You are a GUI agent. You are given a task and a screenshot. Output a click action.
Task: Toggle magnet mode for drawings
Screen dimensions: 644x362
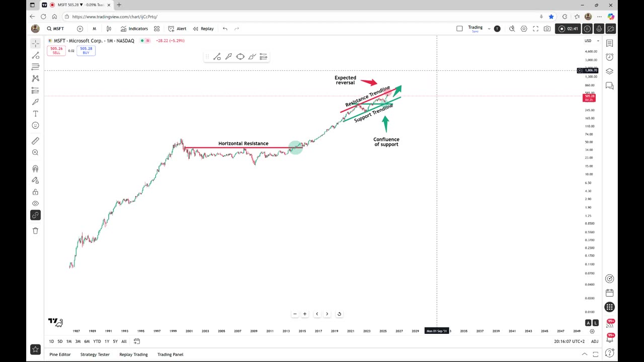35,168
